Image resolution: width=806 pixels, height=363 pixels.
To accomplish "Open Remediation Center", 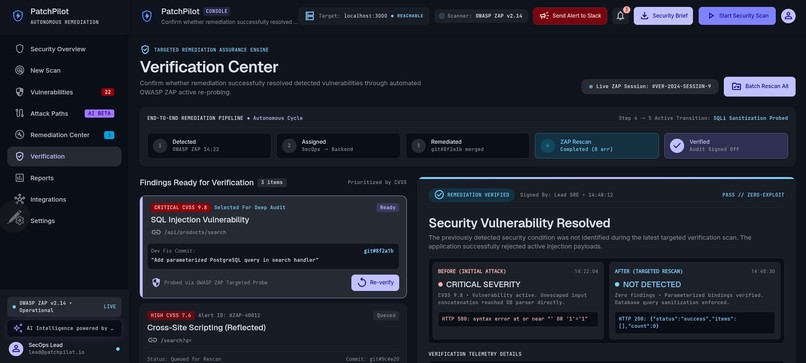I will 64,135.
